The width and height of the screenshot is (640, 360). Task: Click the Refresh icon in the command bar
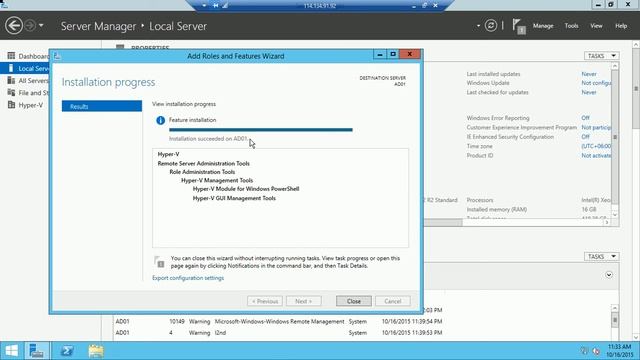(x=491, y=25)
